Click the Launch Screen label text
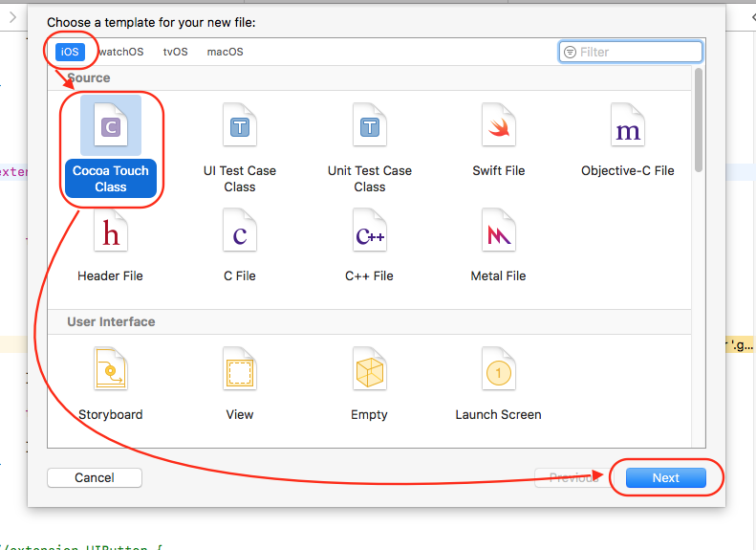Image resolution: width=756 pixels, height=550 pixels. 499,415
